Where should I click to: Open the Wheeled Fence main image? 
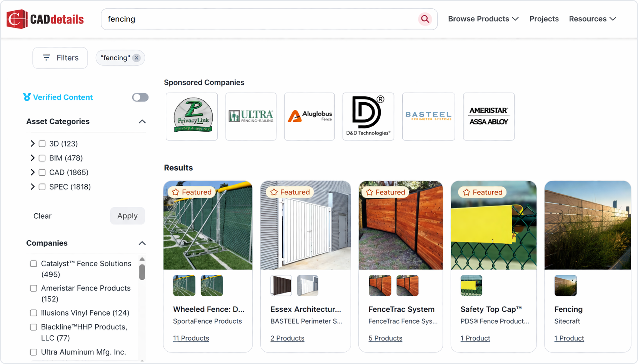(208, 225)
